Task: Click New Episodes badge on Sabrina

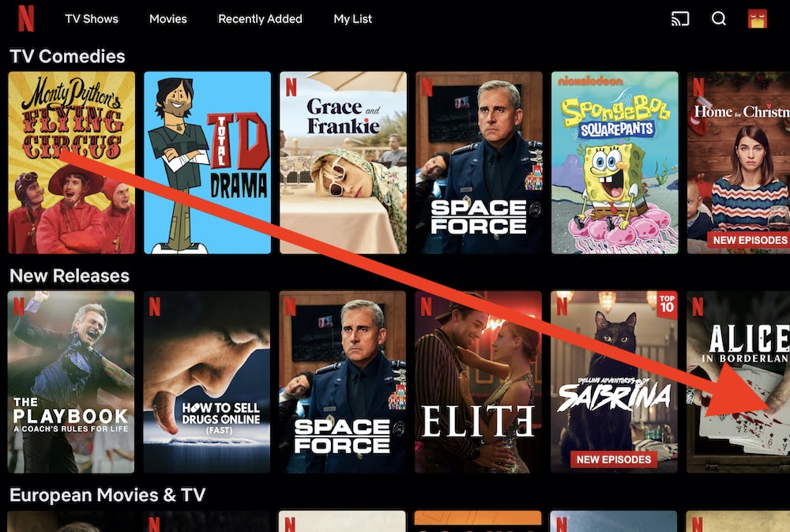Action: (614, 459)
